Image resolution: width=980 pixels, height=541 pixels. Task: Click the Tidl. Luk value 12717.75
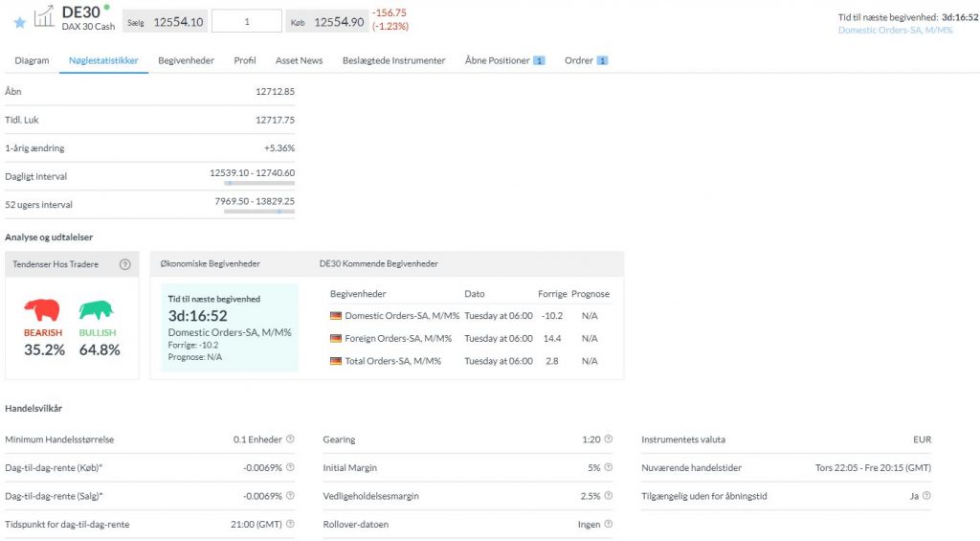[275, 120]
